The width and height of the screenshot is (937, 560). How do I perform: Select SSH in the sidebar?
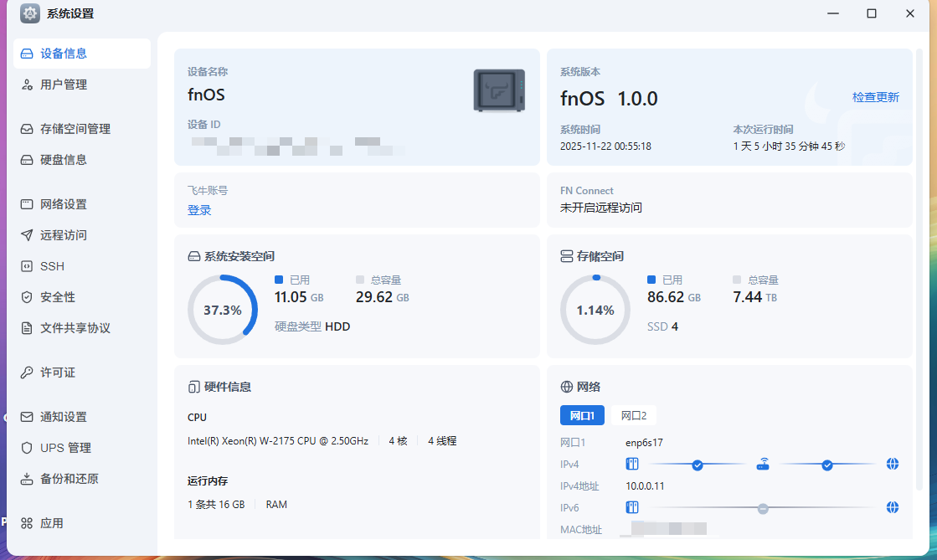52,266
